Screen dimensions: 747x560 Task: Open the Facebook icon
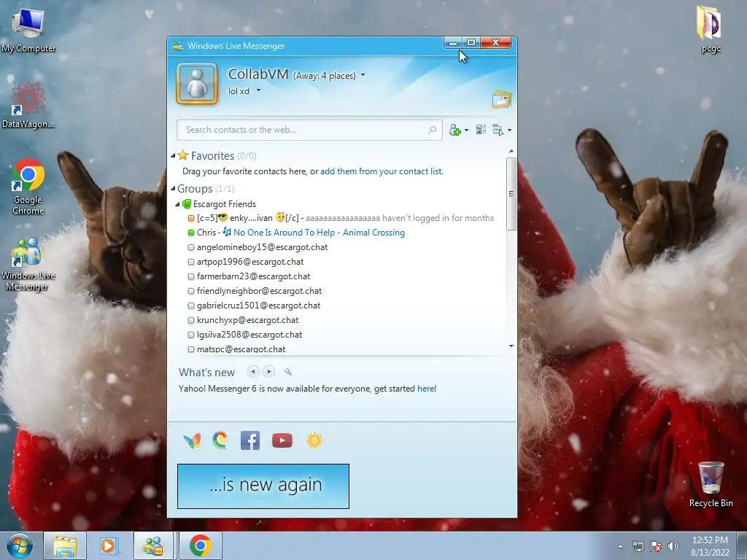tap(250, 440)
